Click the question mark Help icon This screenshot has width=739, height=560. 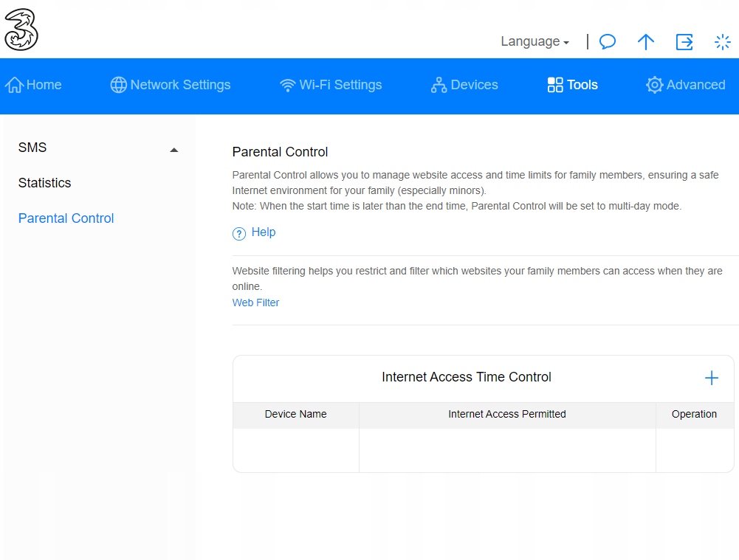coord(239,234)
